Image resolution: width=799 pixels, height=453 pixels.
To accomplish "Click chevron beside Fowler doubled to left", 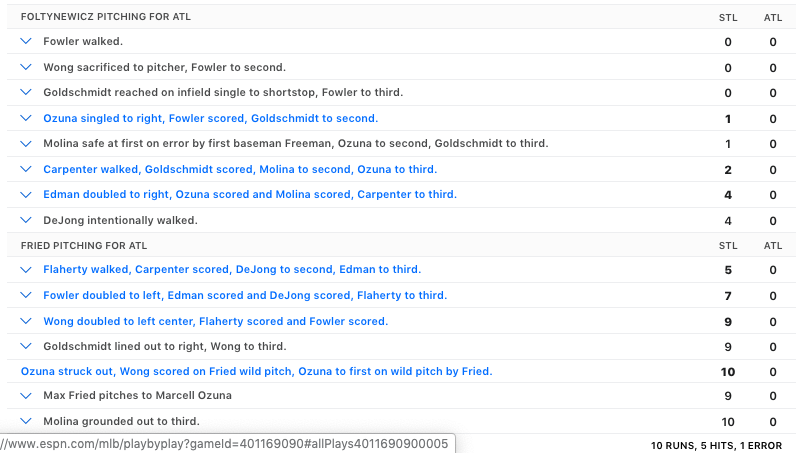I will [x=27, y=295].
